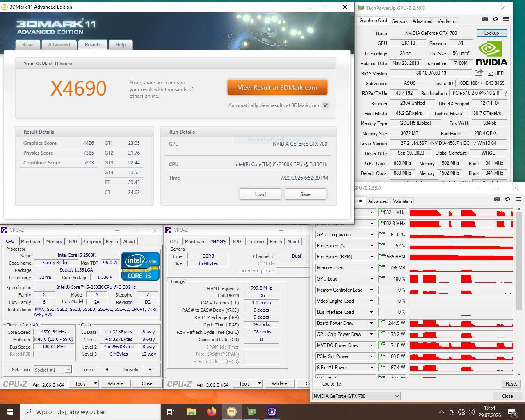Click the camera icon in sensors window

(x=497, y=199)
